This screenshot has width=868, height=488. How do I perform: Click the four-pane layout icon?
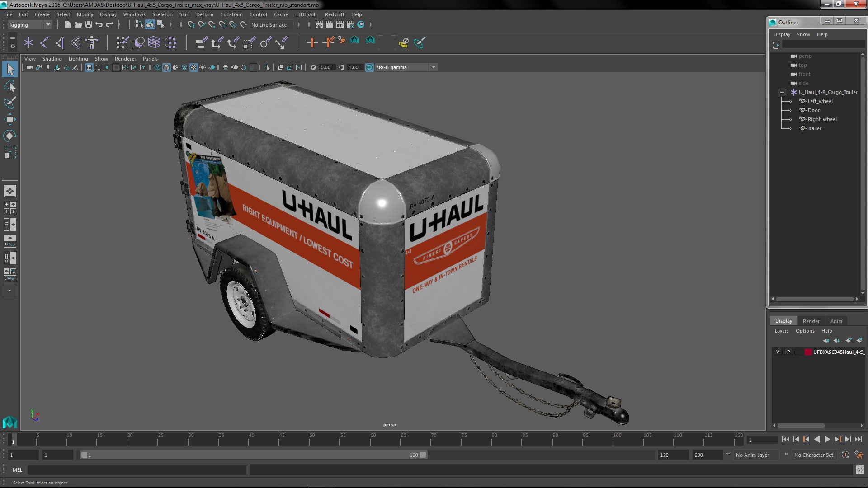tap(10, 208)
